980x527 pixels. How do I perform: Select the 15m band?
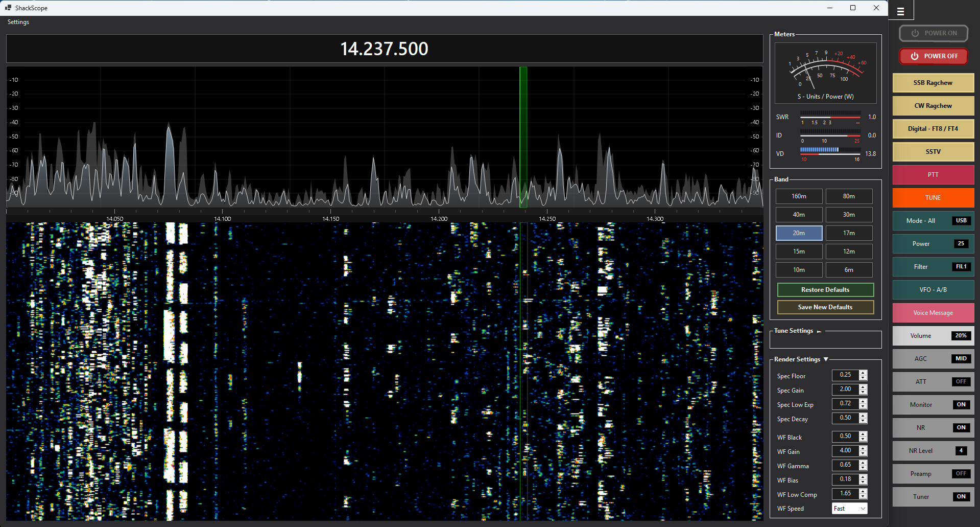(799, 251)
